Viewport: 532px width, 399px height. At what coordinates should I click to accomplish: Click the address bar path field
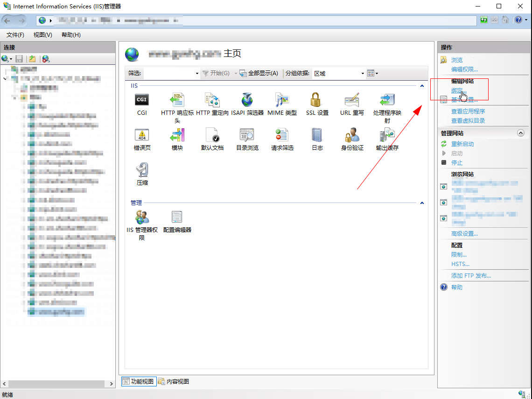click(256, 21)
